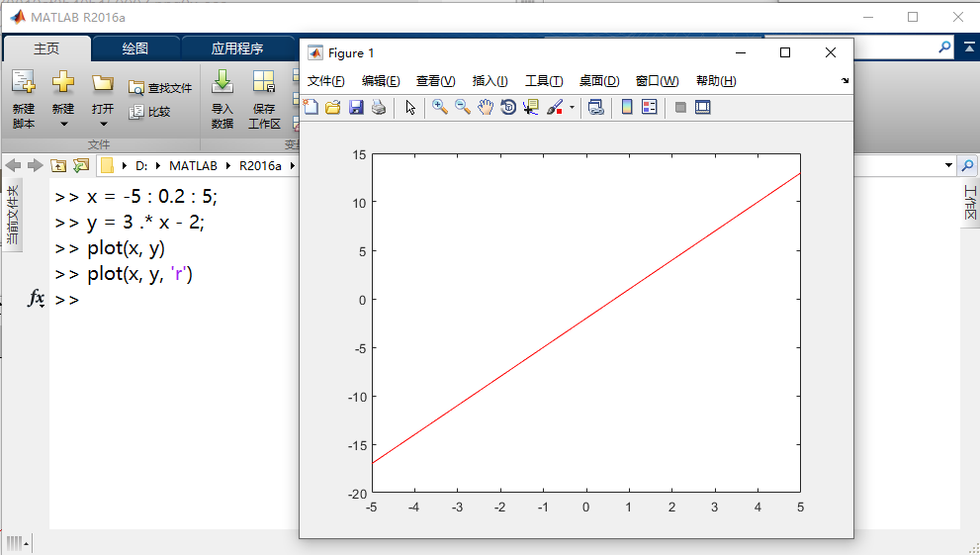Activate the Zoom In magnifier tool
Screen dimensions: 980x555
tap(440, 108)
